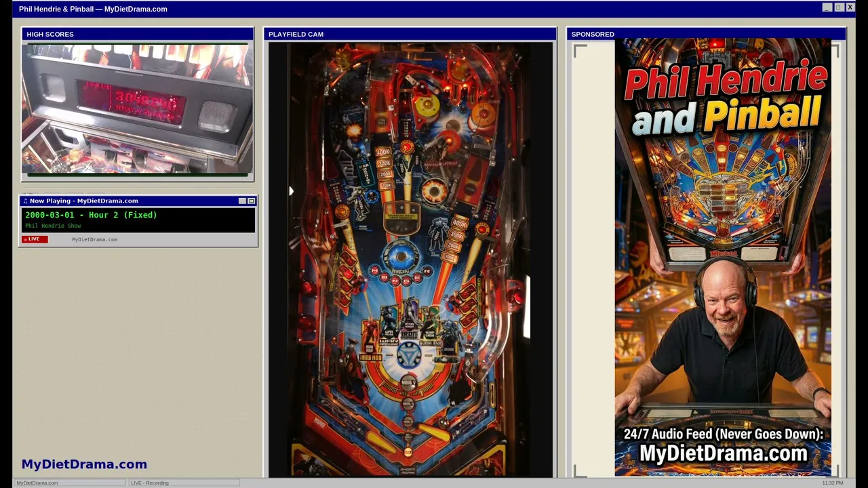Click the main window title "Phil Hendrie & Pinball — MyDietDrama.com"
The width and height of the screenshot is (868, 488).
[93, 9]
